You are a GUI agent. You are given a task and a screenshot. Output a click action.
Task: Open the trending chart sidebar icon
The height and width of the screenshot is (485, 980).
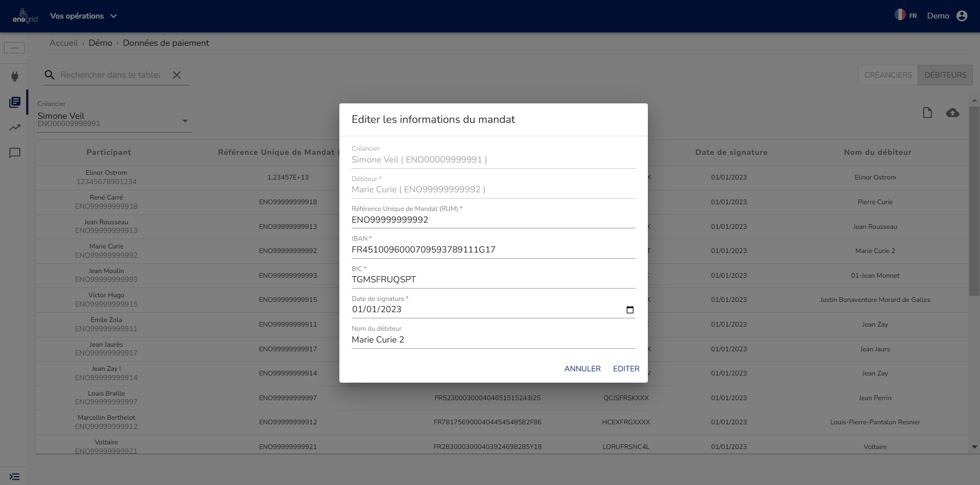coord(15,128)
